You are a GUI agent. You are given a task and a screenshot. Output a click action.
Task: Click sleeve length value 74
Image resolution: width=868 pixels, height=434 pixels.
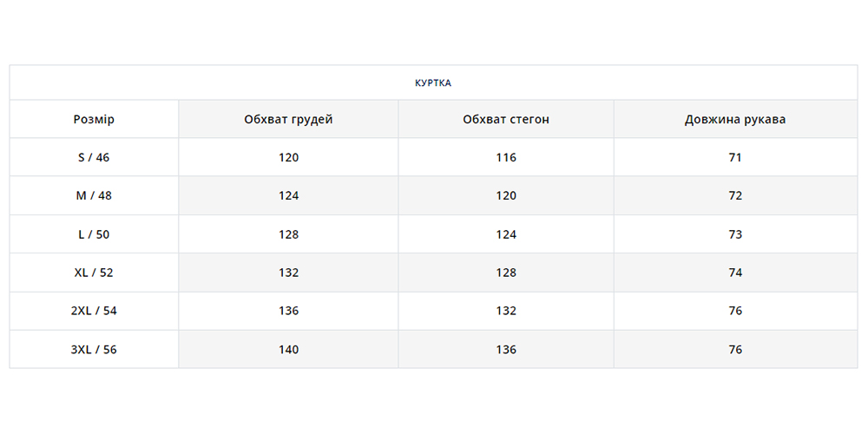(735, 273)
